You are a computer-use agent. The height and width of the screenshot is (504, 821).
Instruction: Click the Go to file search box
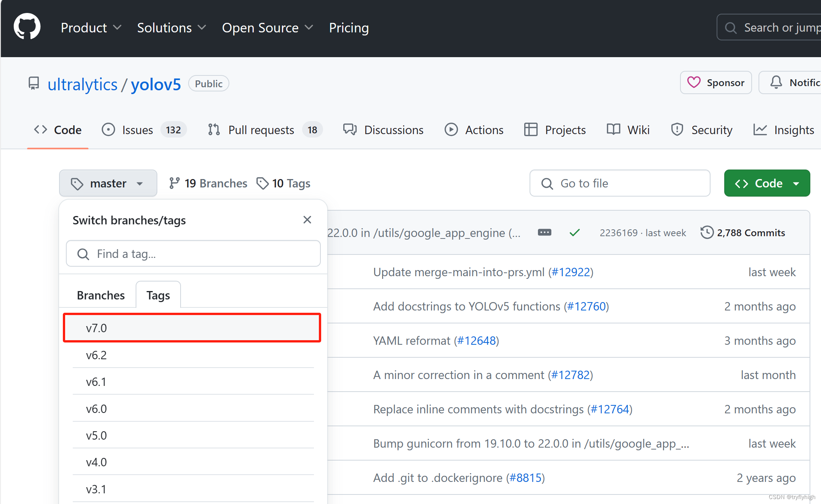click(620, 183)
